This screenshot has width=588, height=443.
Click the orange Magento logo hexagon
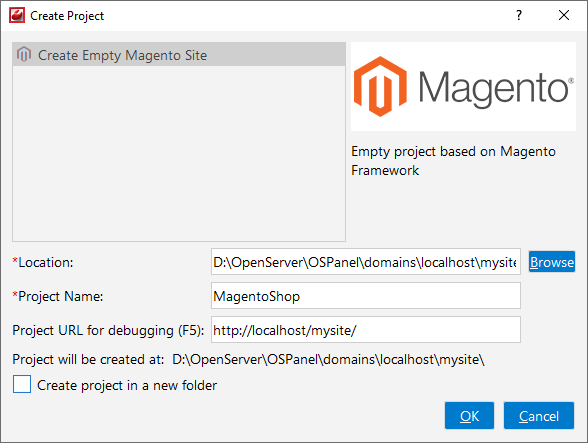[380, 87]
